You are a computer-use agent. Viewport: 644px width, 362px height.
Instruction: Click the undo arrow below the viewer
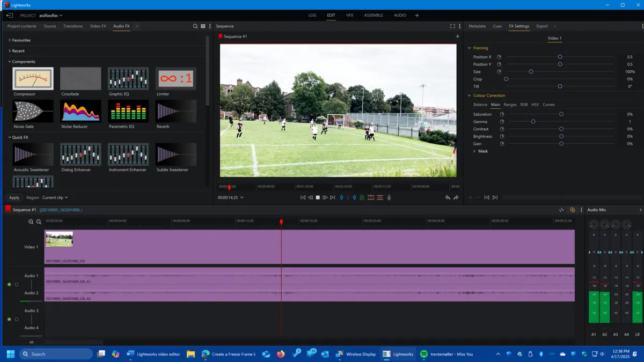[448, 197]
